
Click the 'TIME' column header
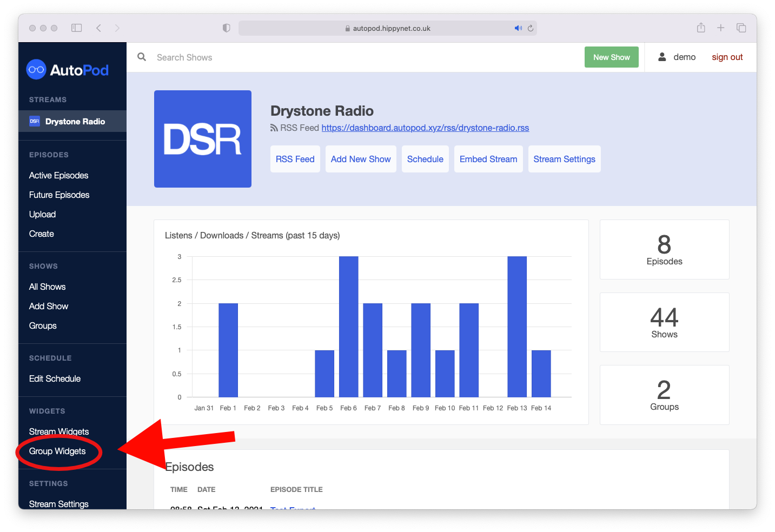tap(179, 490)
